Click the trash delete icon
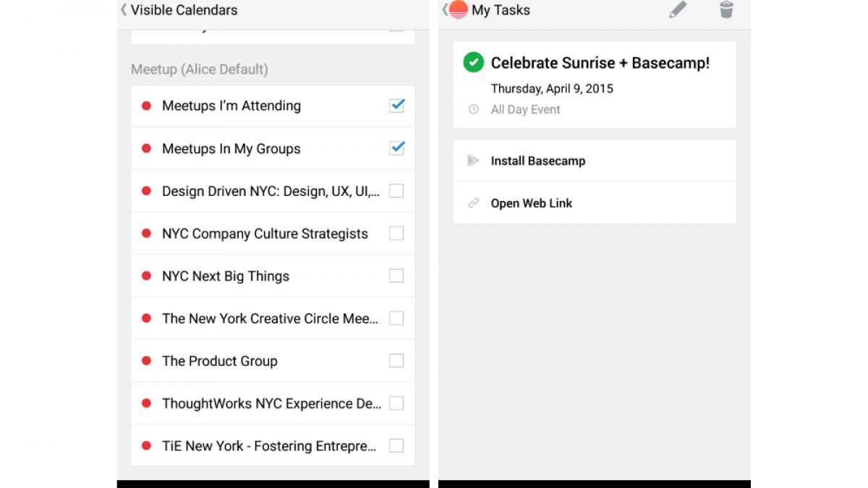Screen dimensions: 868x488 tap(726, 10)
